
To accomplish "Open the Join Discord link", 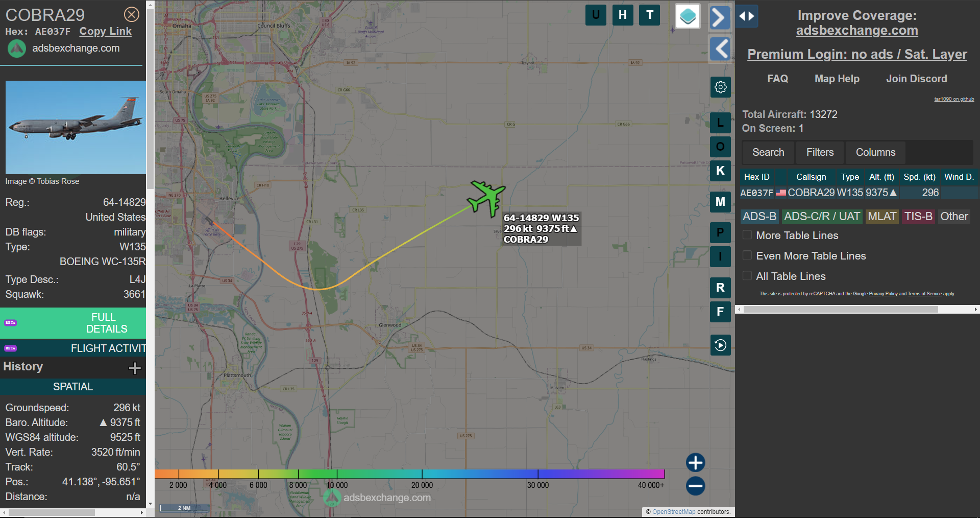I will point(916,79).
